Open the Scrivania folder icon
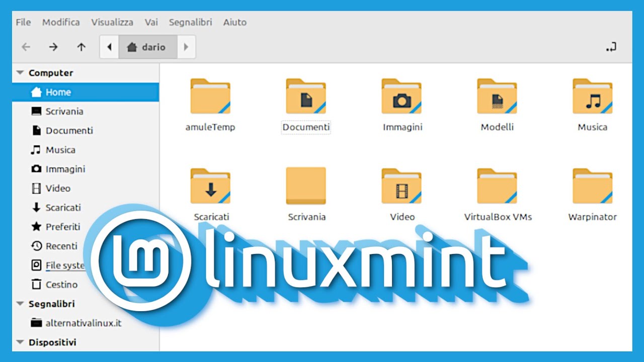Screen dimensions: 644x362 click(306, 186)
